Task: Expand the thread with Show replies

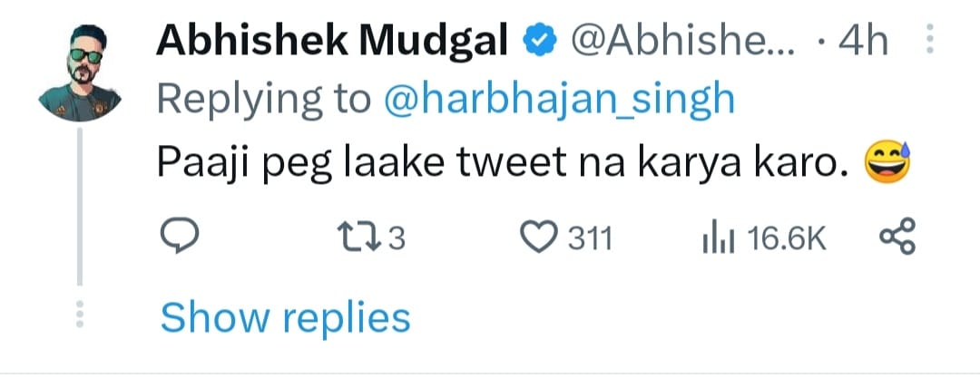Action: point(285,318)
